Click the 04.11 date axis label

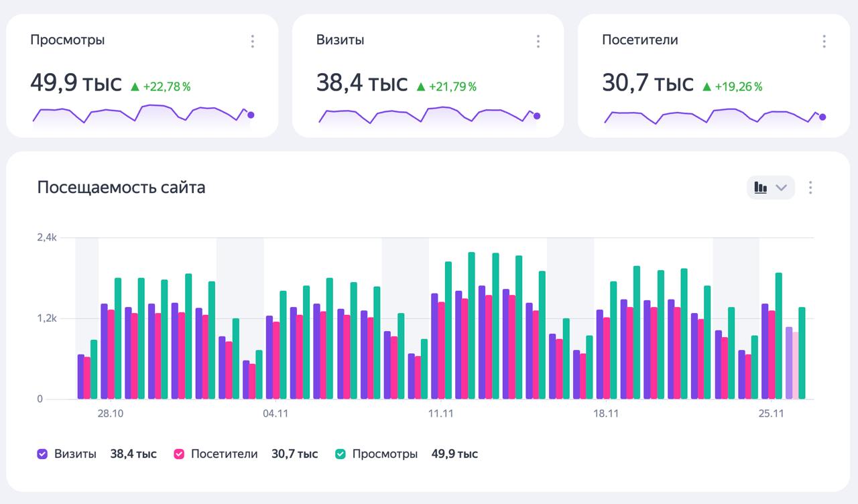(x=275, y=414)
